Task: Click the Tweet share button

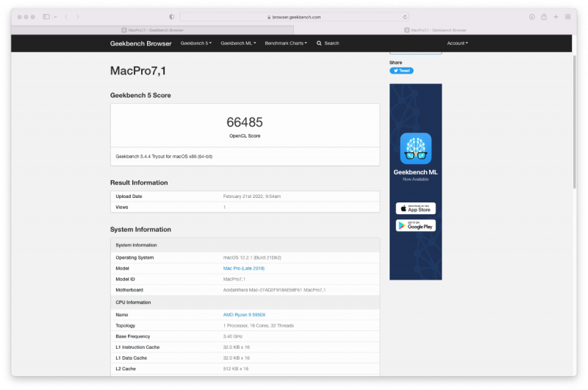Action: 401,71
